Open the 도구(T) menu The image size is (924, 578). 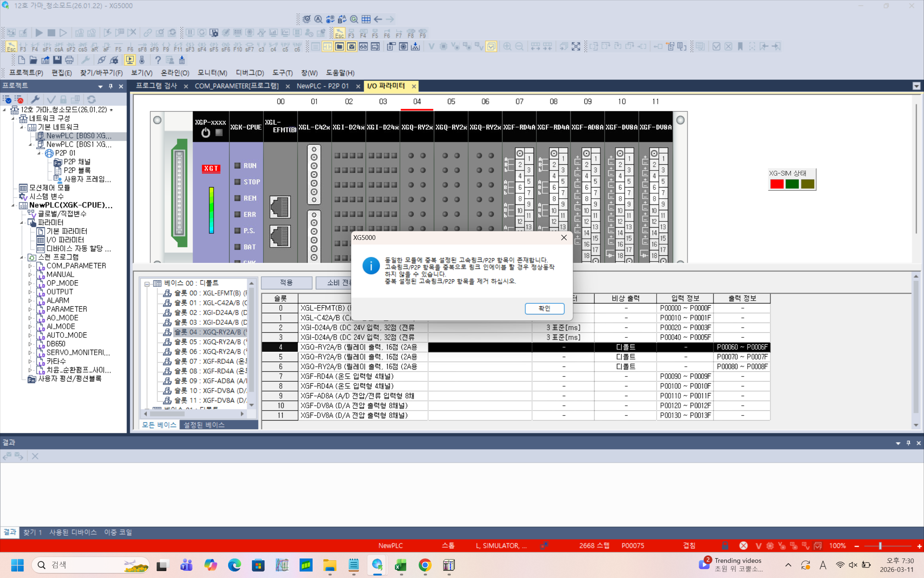(282, 73)
